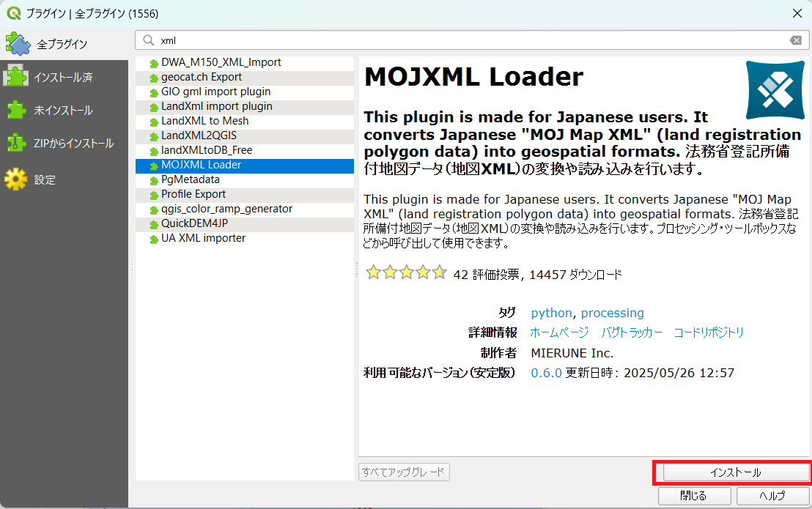Click the ZIPからインストール zipper puzzle icon
The image size is (812, 509).
16,143
